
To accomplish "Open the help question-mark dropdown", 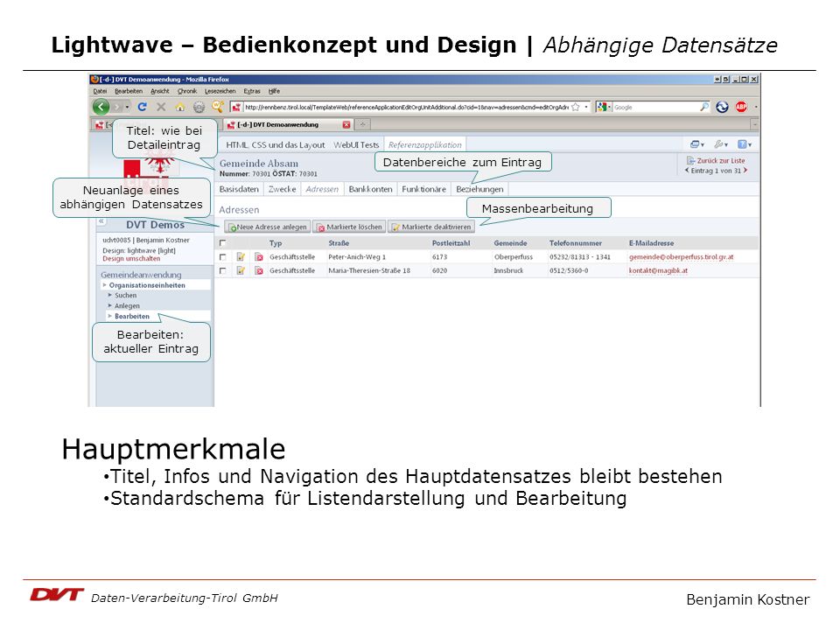I will (x=745, y=144).
